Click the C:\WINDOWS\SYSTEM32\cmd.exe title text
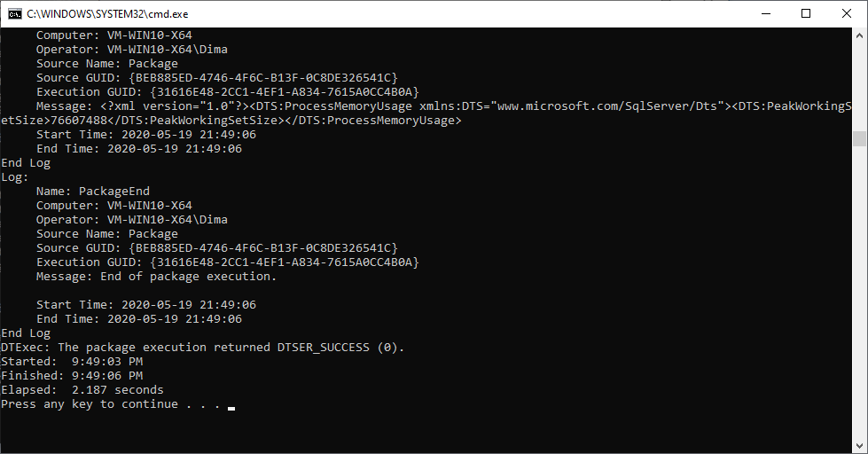The width and height of the screenshot is (868, 454). click(x=107, y=14)
